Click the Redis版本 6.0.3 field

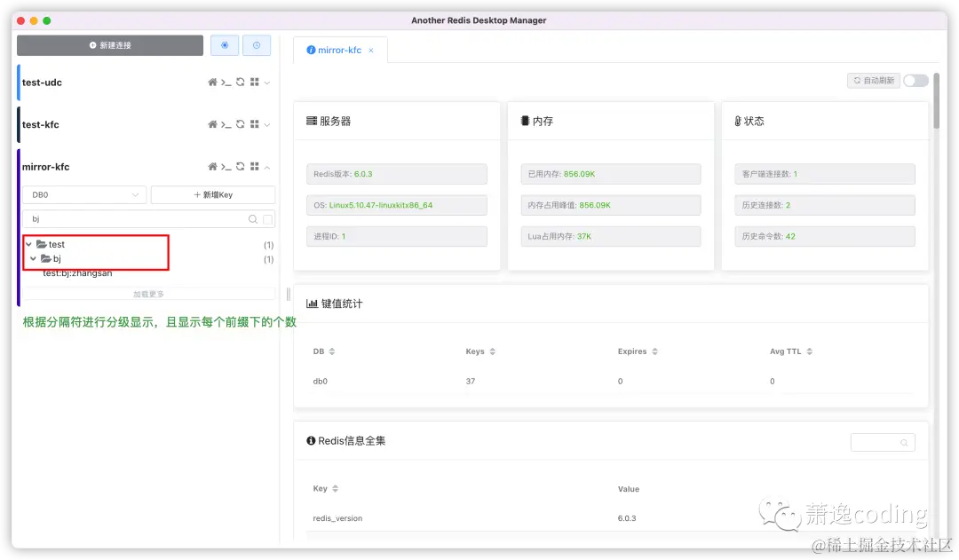point(396,174)
